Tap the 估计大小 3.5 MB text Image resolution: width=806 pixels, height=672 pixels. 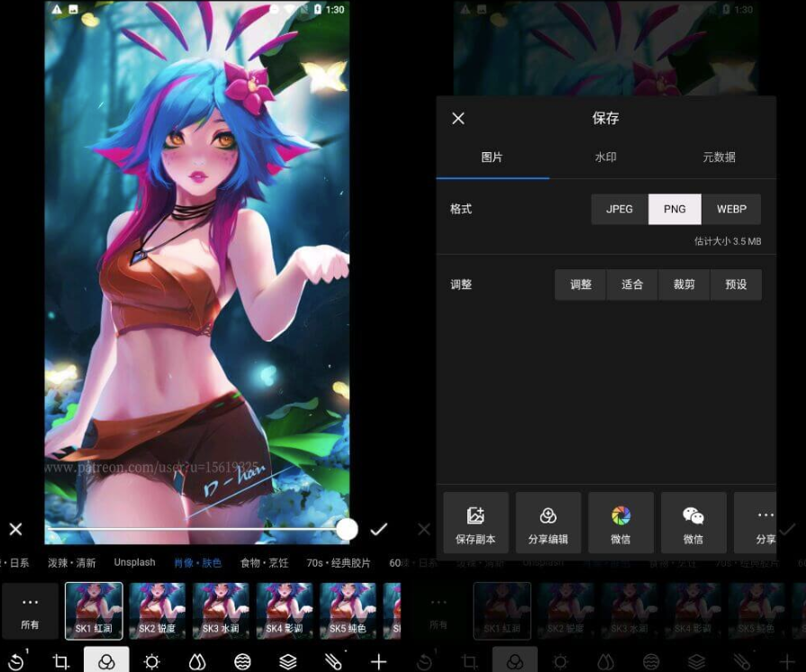728,241
